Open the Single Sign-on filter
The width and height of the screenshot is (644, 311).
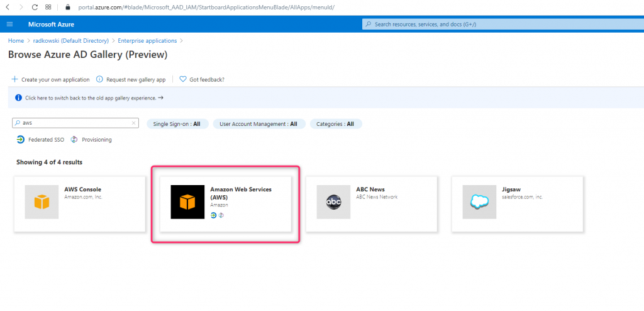click(x=177, y=124)
